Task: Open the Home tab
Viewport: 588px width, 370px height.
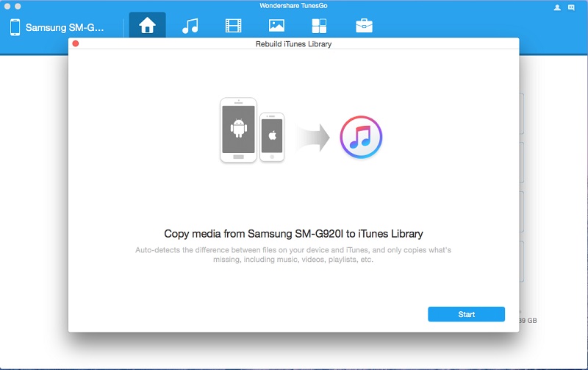Action: pyautogui.click(x=147, y=26)
